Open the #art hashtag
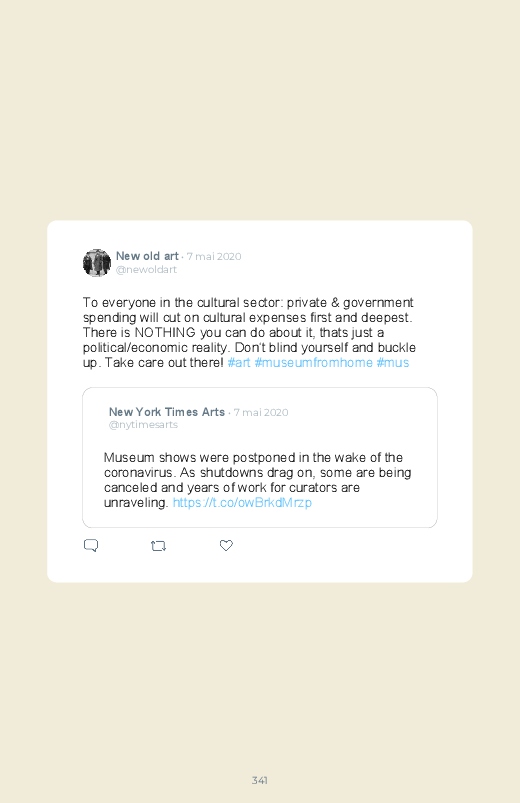This screenshot has height=803, width=520. [x=239, y=363]
